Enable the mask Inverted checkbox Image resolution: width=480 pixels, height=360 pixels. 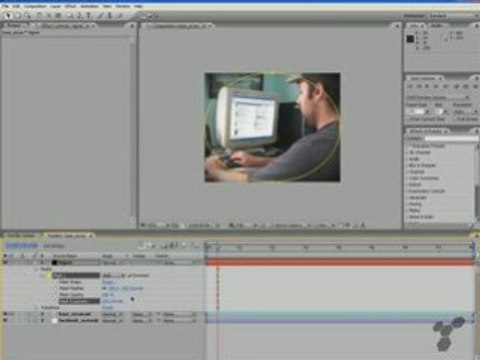[x=130, y=276]
